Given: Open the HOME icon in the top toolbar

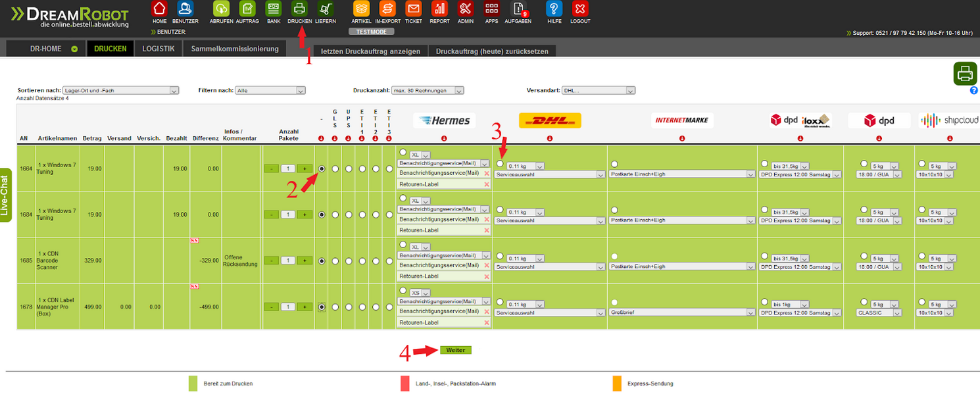Looking at the screenshot, I should point(159,9).
